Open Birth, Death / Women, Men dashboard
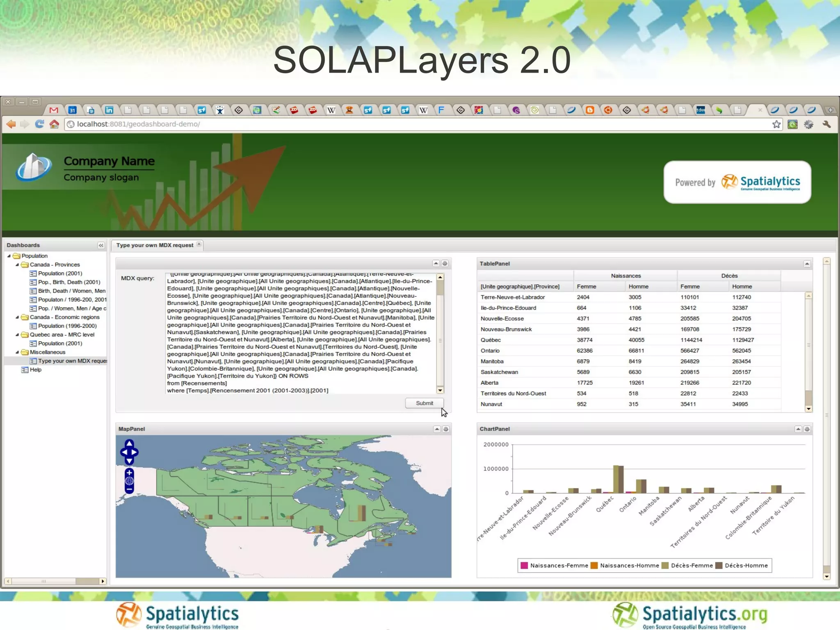 point(72,291)
